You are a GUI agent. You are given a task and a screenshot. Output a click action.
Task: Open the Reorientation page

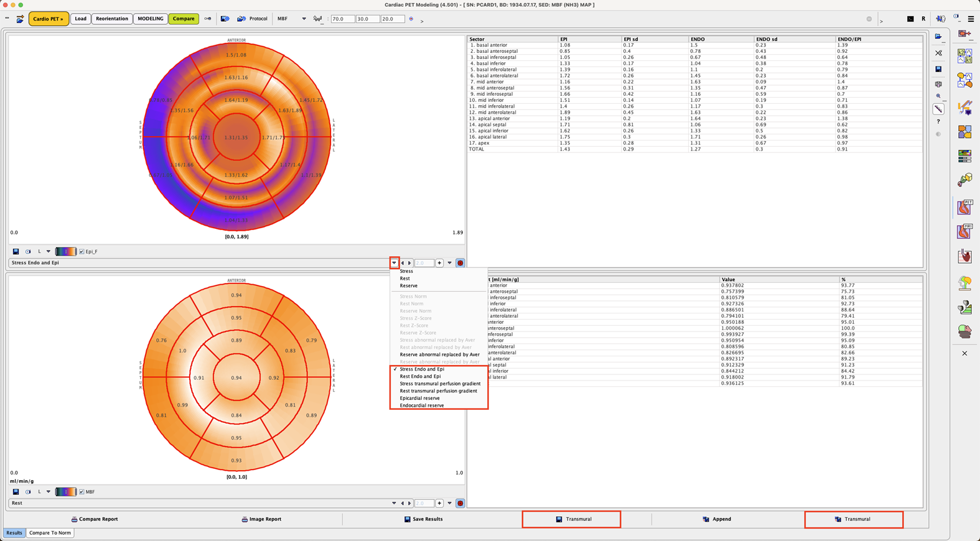pyautogui.click(x=112, y=19)
